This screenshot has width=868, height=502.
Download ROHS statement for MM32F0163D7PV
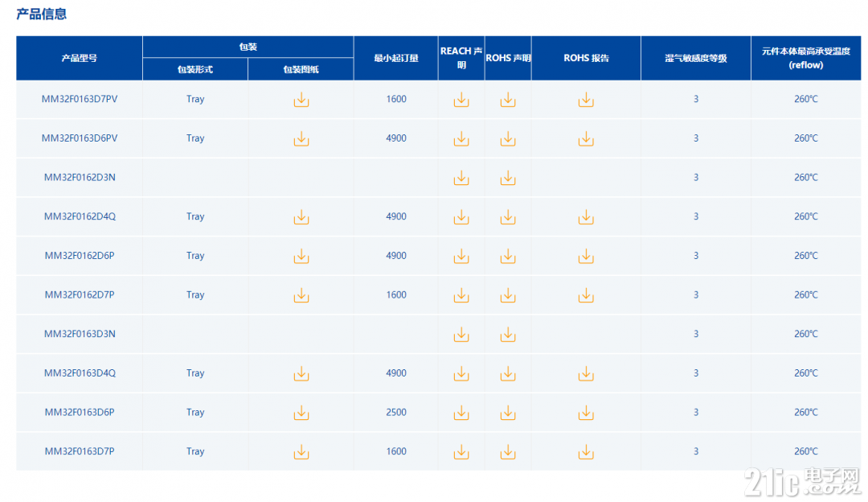tap(508, 101)
